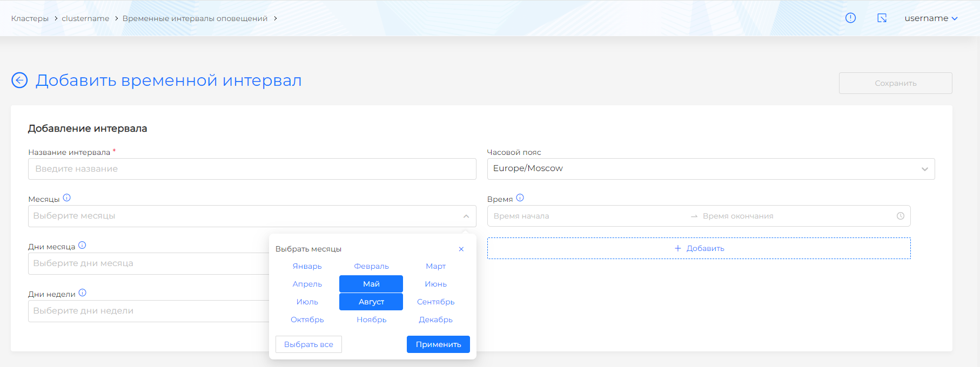Select Февраль in month picker

[371, 266]
